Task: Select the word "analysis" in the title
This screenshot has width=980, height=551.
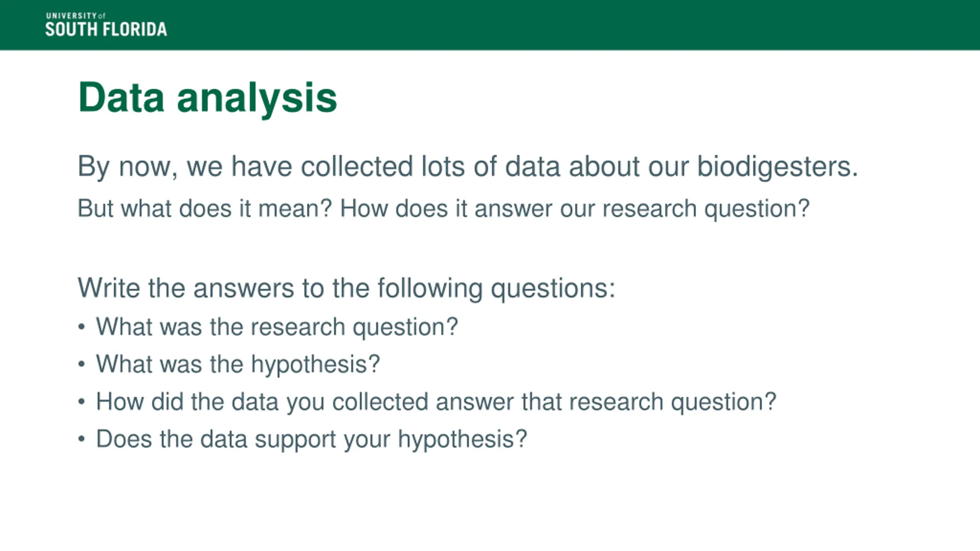Action: coord(257,98)
